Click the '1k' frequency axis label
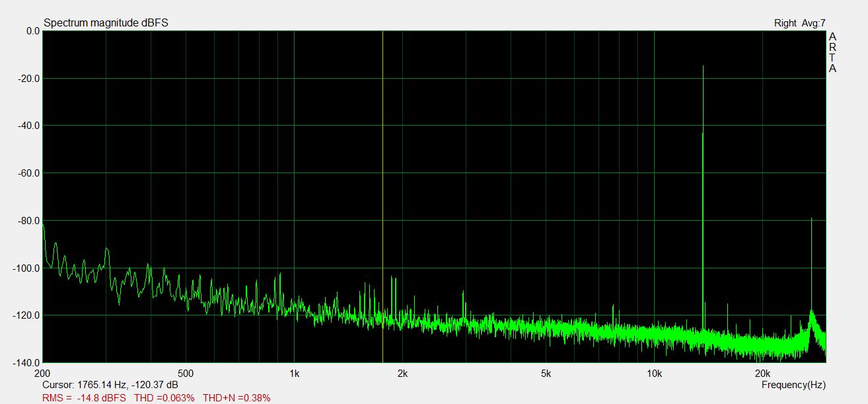Image resolution: width=868 pixels, height=404 pixels. tap(294, 373)
